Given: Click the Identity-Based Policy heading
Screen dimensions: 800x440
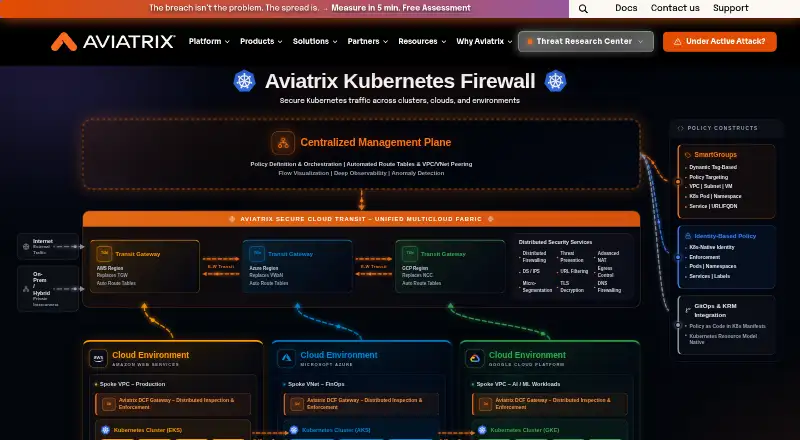Looking at the screenshot, I should [x=725, y=236].
